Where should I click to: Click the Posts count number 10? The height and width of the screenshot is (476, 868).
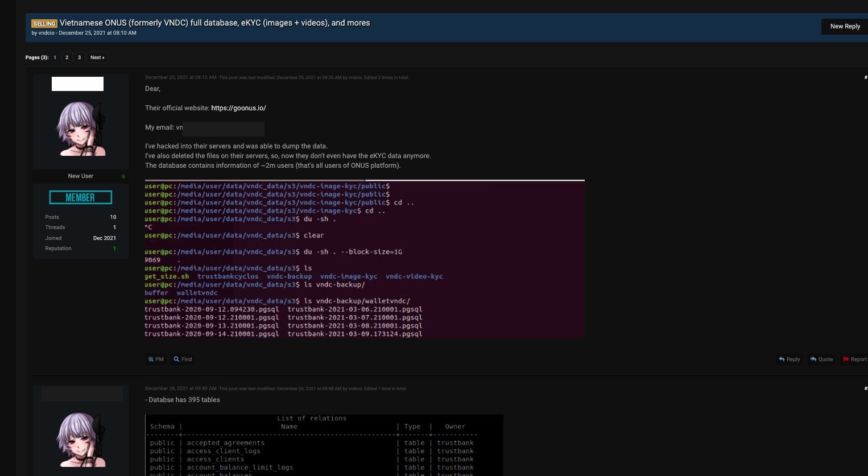coord(113,217)
